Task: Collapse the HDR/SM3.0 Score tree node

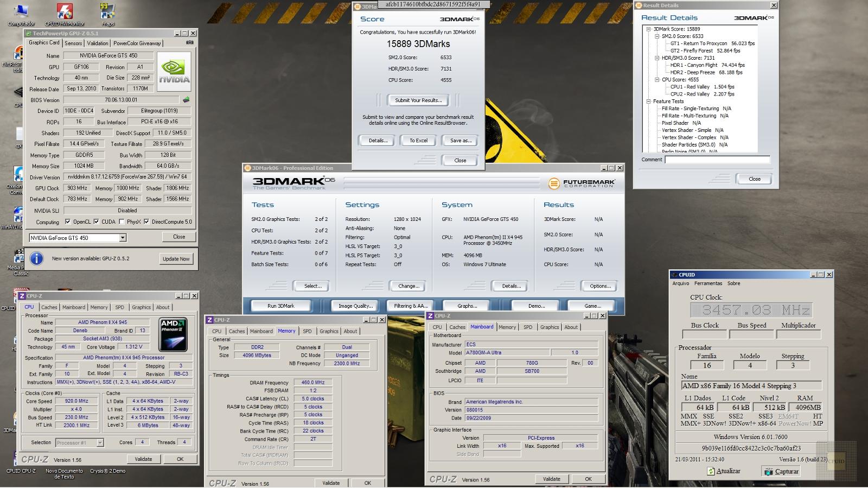Action: coord(656,58)
